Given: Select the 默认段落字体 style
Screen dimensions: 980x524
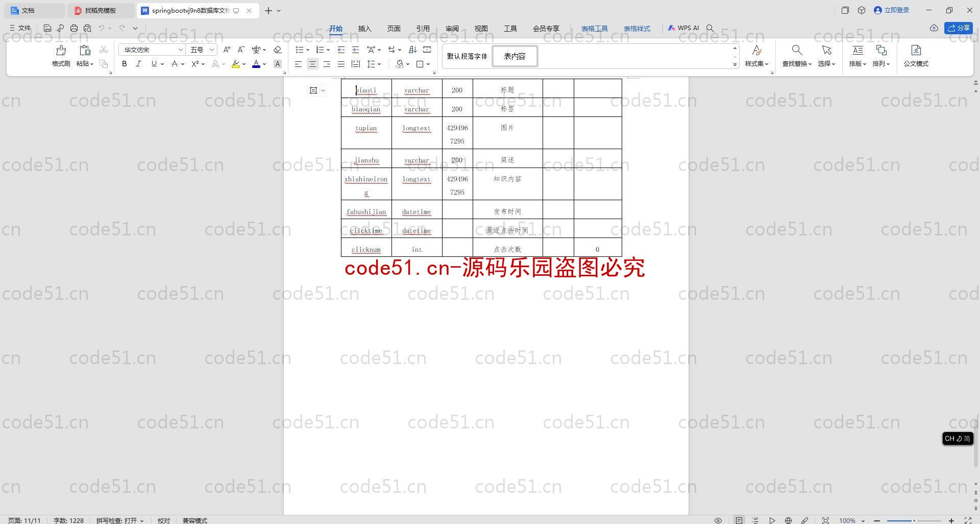Looking at the screenshot, I should click(x=467, y=56).
